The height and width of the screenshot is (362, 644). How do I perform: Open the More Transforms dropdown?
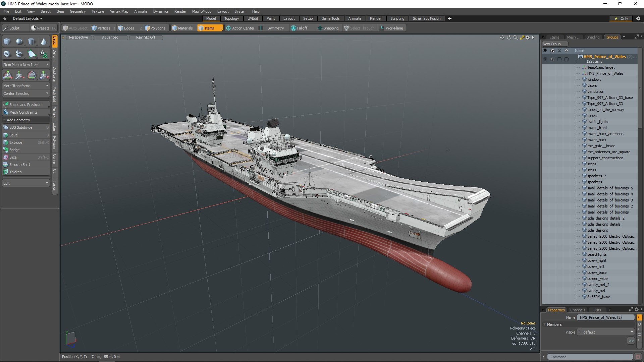coord(26,86)
